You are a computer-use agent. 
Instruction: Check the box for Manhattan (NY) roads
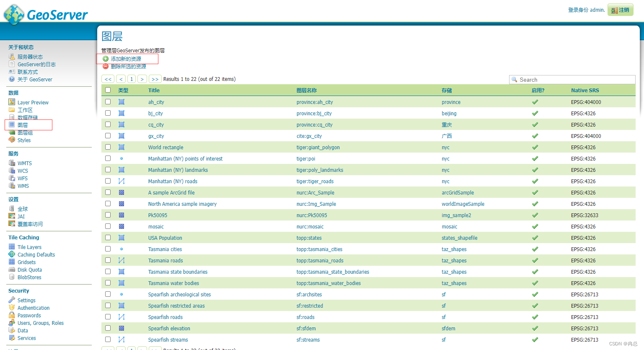point(108,181)
